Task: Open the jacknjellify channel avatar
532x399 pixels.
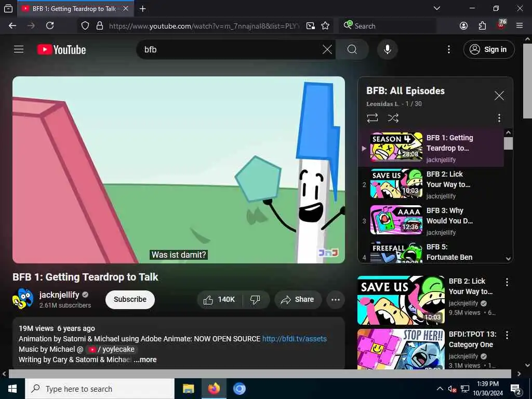Action: click(23, 299)
